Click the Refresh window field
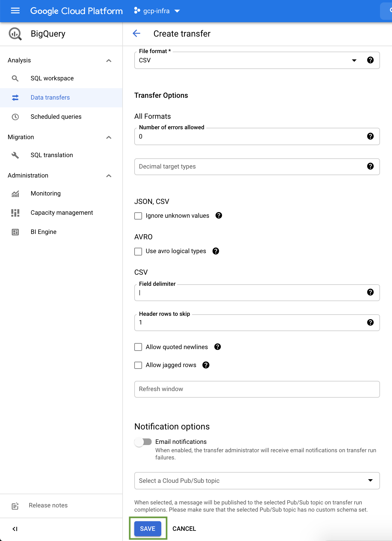The width and height of the screenshot is (392, 541). click(x=257, y=389)
